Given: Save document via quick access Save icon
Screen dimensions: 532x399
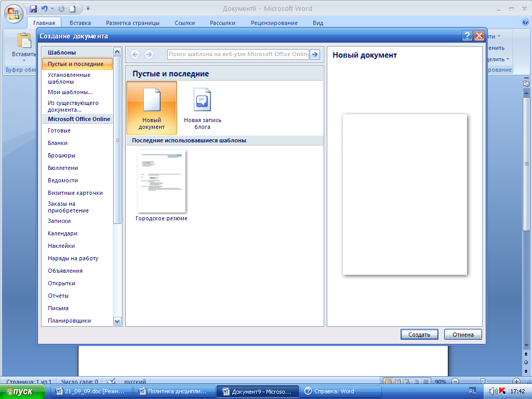Looking at the screenshot, I should (x=33, y=8).
